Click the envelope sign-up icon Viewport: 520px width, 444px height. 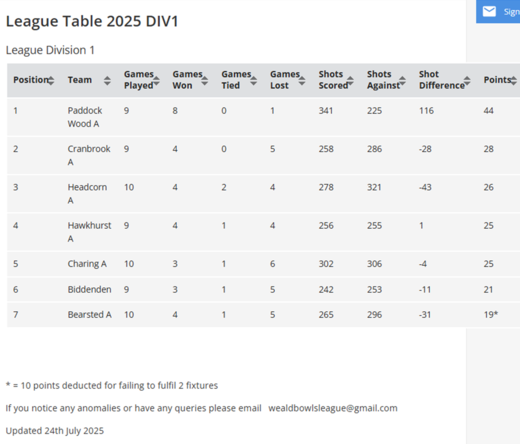click(489, 12)
